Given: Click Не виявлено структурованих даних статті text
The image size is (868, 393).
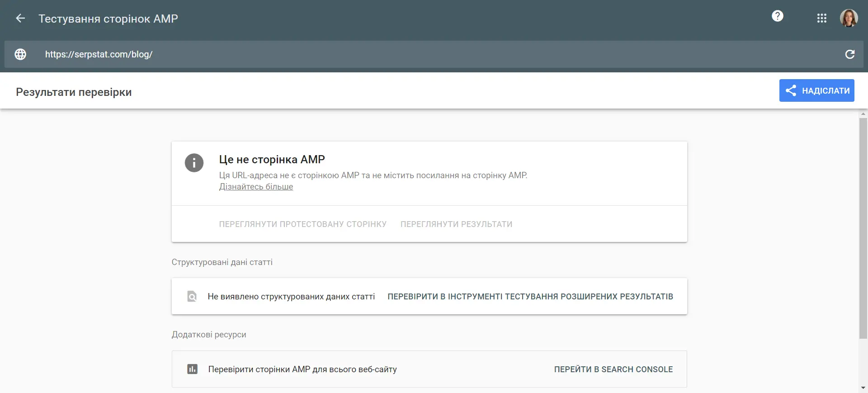Looking at the screenshot, I should [291, 297].
